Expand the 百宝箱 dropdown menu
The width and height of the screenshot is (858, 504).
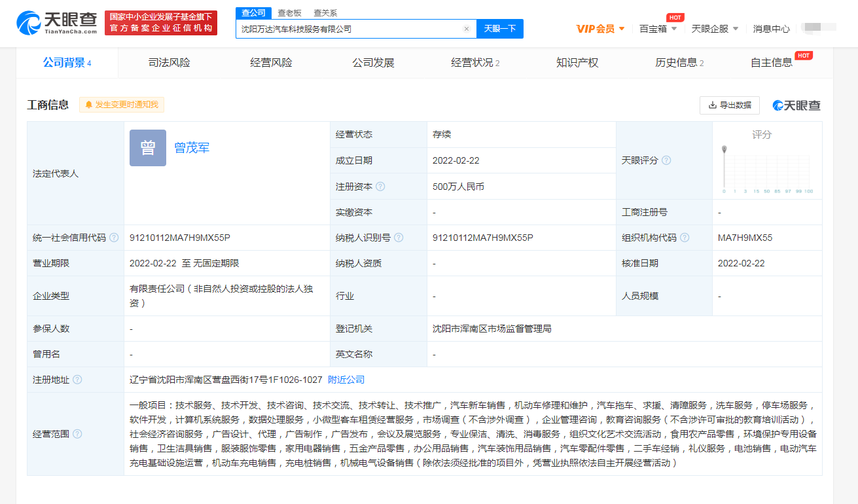pyautogui.click(x=658, y=29)
